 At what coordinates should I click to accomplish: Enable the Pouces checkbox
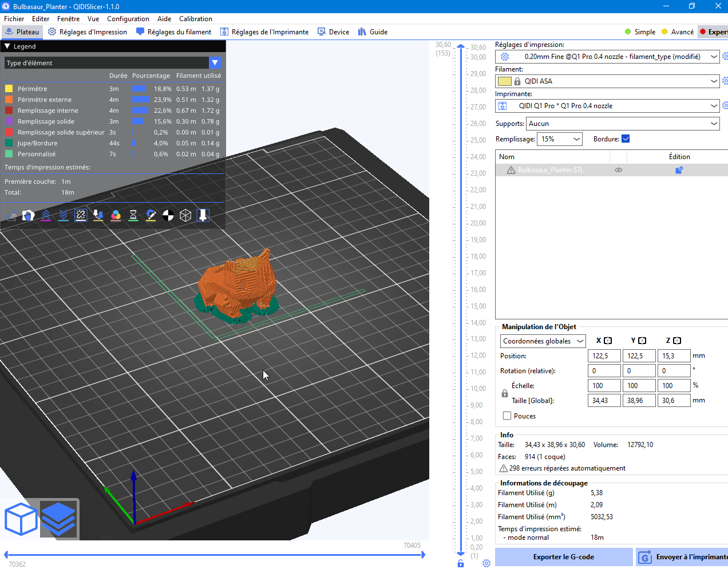click(x=507, y=416)
